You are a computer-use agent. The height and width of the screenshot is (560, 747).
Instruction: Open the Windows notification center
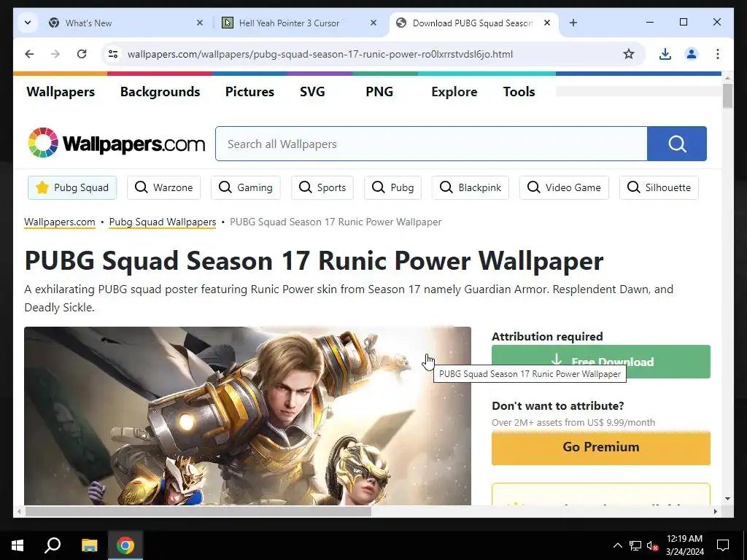723,545
